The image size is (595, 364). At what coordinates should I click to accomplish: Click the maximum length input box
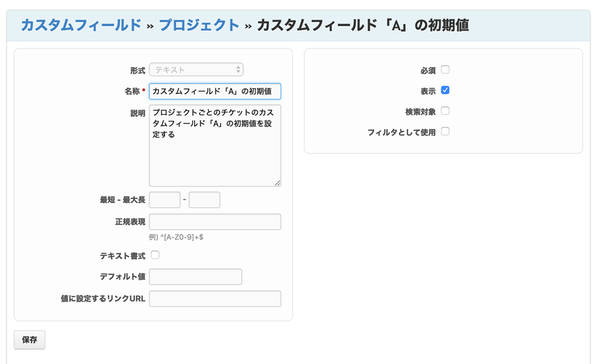(x=204, y=200)
